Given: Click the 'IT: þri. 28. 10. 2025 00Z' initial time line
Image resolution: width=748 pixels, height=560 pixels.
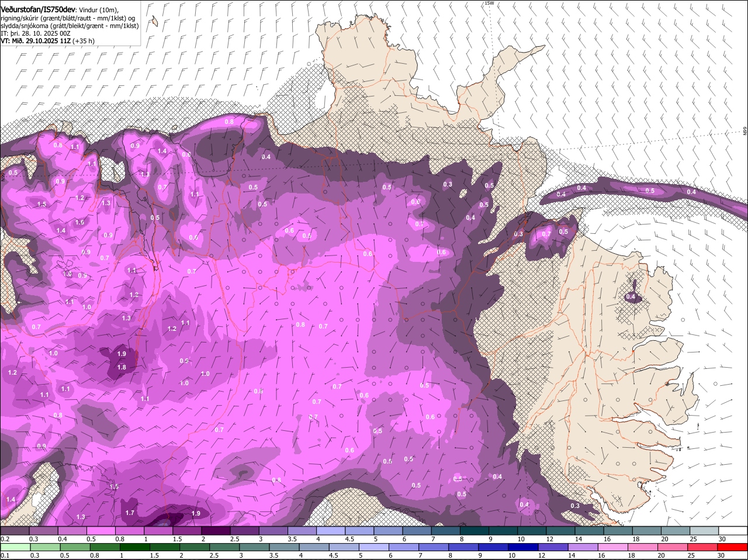Looking at the screenshot, I should [x=36, y=33].
